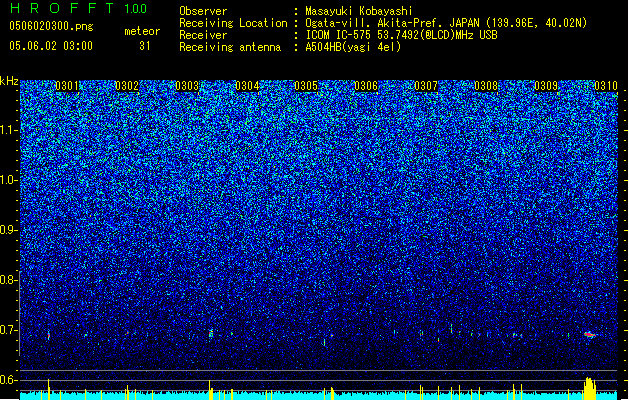
Task: Click the 0308 time marker
Action: 486,86
